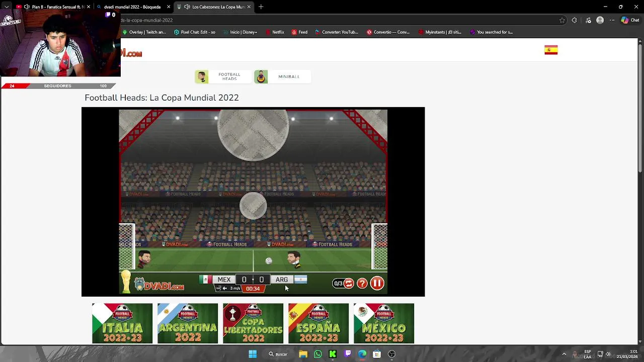
Task: Open the game help question mark
Action: (x=362, y=284)
